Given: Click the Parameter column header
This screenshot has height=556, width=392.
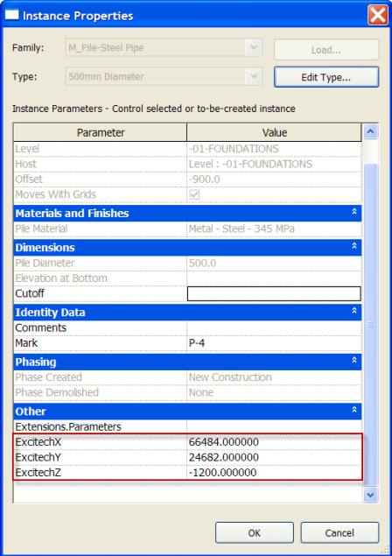Looking at the screenshot, I should tap(101, 132).
